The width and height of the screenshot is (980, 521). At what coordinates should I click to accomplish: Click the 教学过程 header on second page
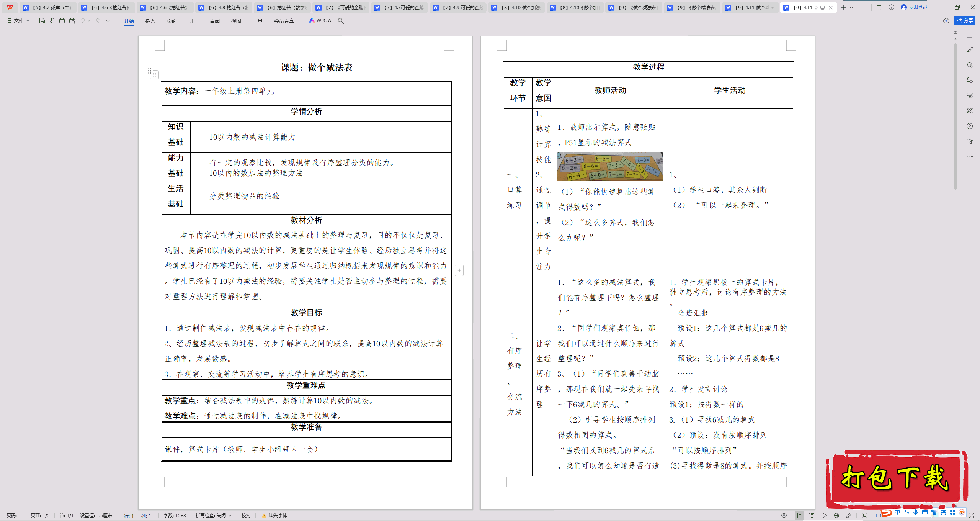pos(648,67)
